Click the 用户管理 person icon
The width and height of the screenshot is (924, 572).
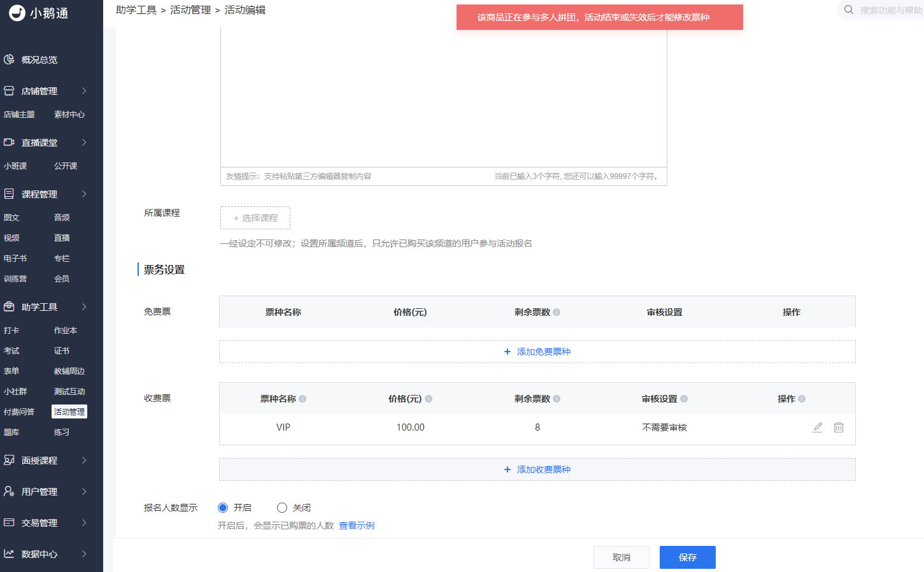(x=9, y=491)
